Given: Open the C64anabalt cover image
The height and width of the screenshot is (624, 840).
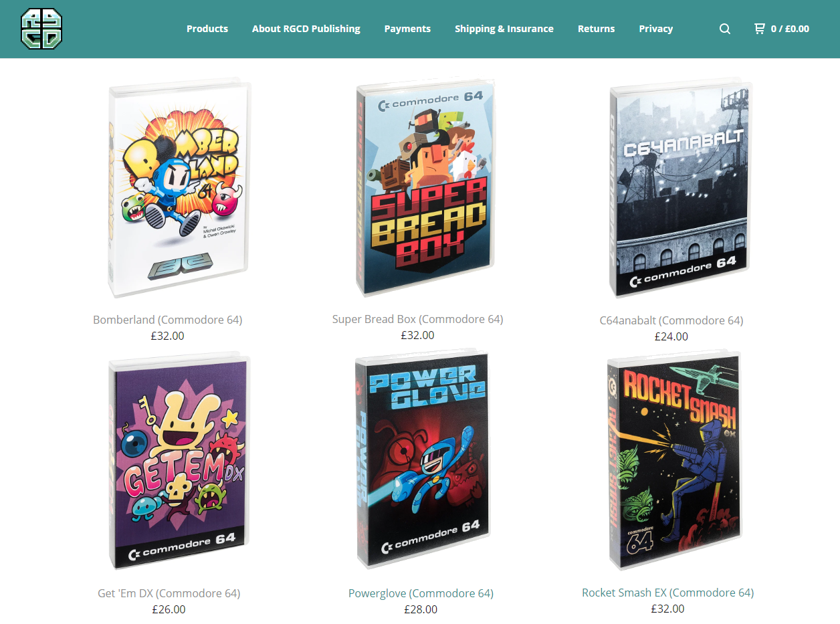Looking at the screenshot, I should (x=681, y=190).
